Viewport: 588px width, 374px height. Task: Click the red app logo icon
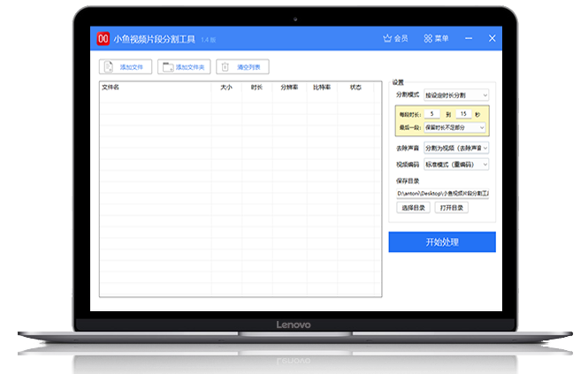click(x=103, y=39)
